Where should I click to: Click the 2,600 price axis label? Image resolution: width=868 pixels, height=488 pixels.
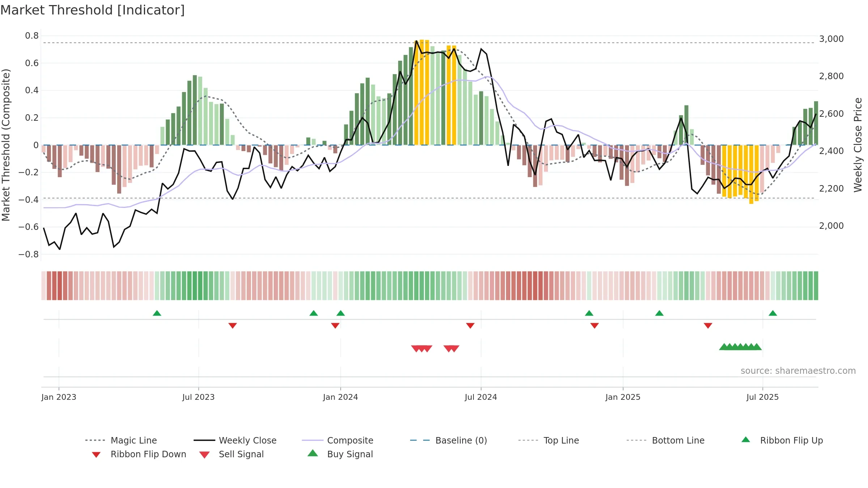coord(831,114)
